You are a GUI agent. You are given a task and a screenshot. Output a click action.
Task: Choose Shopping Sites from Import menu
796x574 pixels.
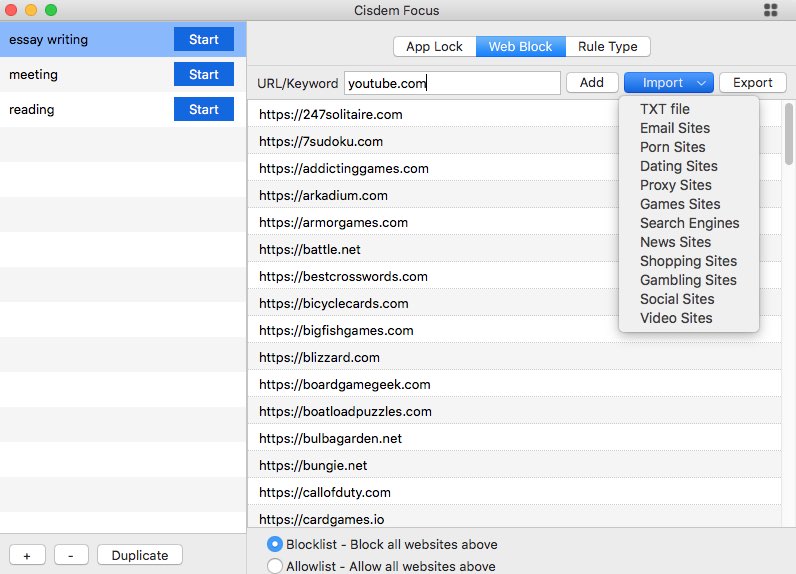coord(689,261)
